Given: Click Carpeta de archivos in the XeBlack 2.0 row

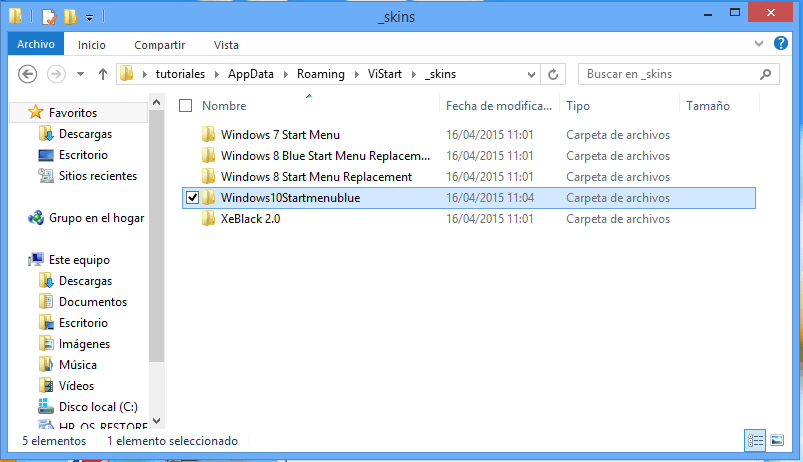Looking at the screenshot, I should pyautogui.click(x=618, y=219).
